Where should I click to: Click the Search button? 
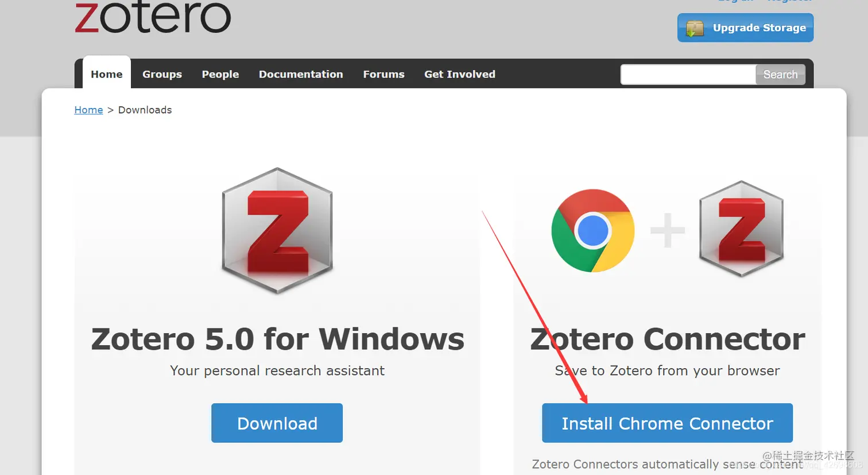780,75
